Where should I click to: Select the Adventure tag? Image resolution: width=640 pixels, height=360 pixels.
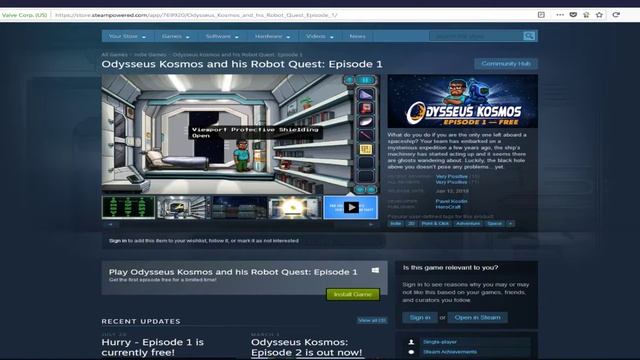[468, 224]
